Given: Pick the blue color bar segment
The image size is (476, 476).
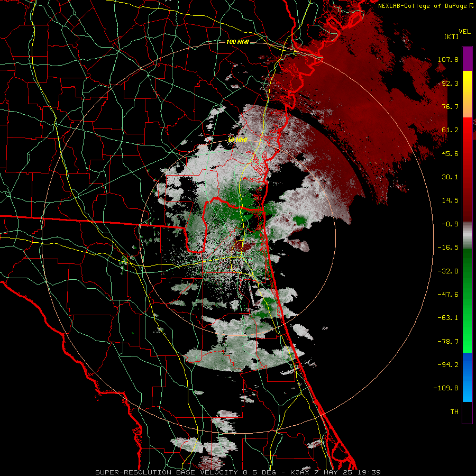Looking at the screenshot, I should [x=467, y=377].
